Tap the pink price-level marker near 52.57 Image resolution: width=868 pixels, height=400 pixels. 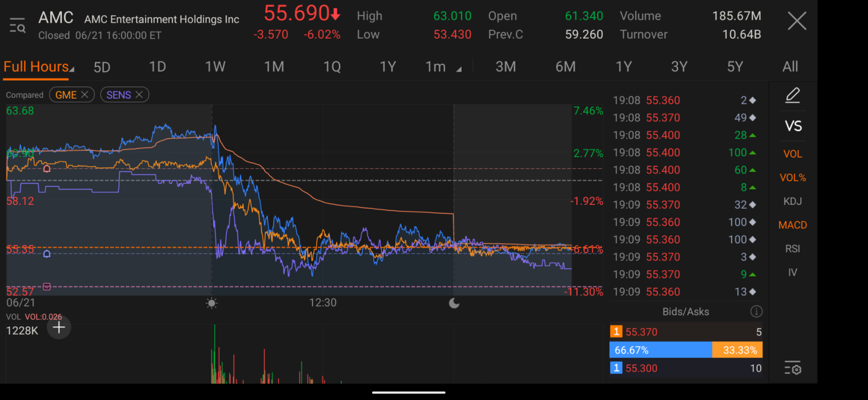[47, 287]
